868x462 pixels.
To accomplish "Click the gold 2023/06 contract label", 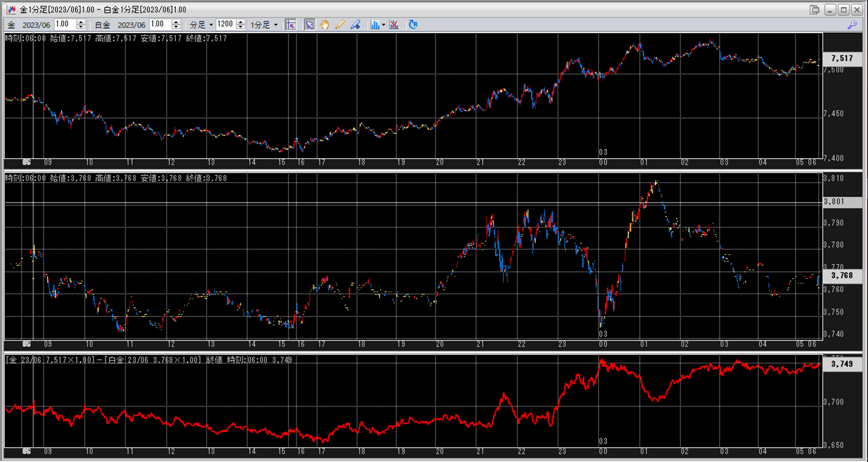I will tap(36, 25).
